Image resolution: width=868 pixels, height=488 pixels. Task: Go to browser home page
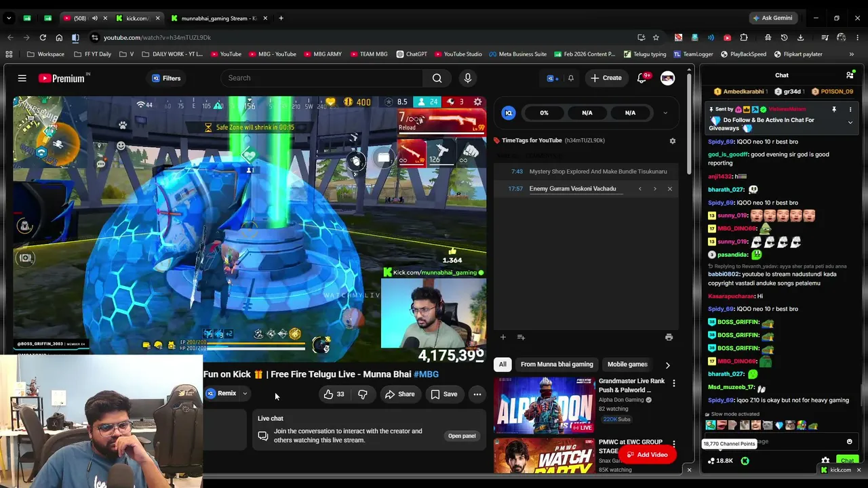[59, 38]
